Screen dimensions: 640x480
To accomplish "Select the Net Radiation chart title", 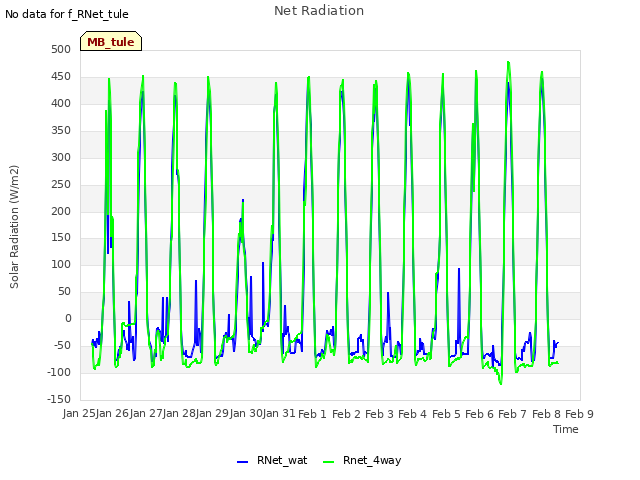I will coord(319,11).
